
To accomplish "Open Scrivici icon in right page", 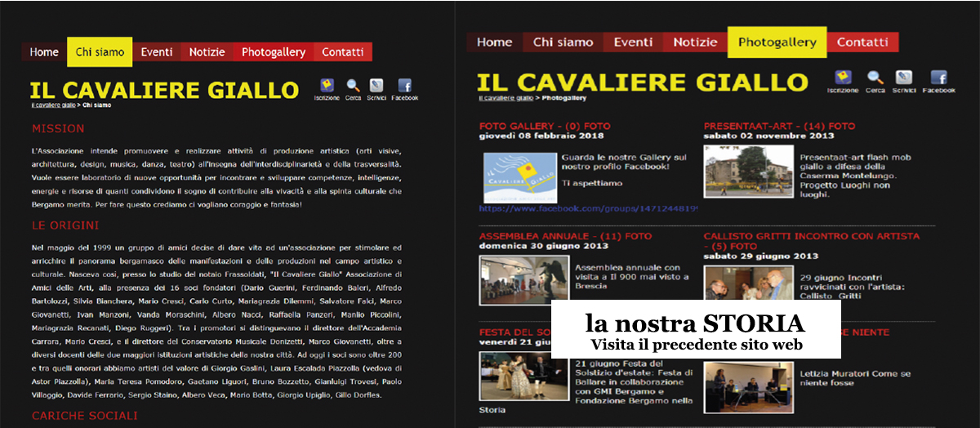I will [903, 78].
